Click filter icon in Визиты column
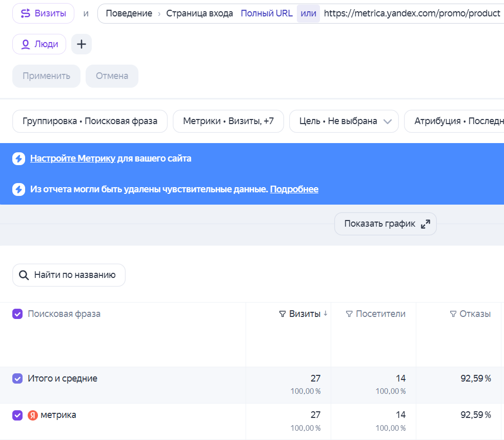The image size is (504, 440). tap(282, 314)
